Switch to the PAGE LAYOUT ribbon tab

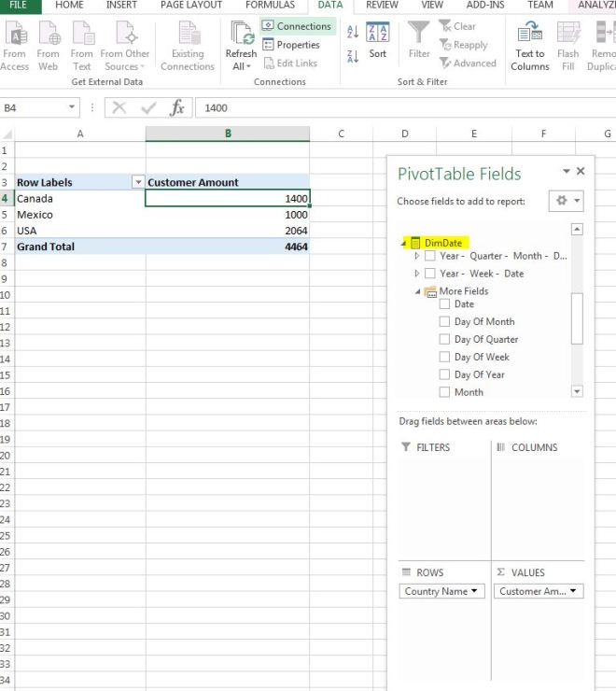[x=191, y=5]
